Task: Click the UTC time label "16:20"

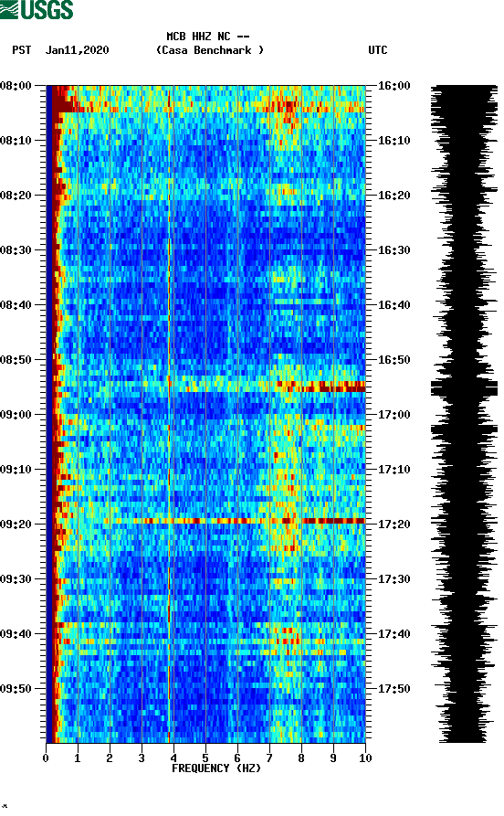Action: coord(394,196)
